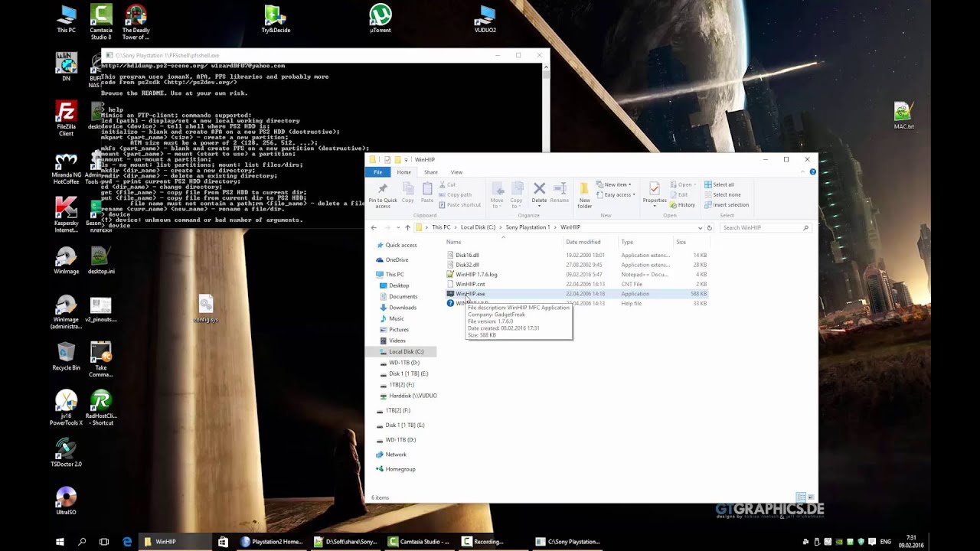
Task: Select the config.sys file on the desktop
Action: click(x=206, y=308)
